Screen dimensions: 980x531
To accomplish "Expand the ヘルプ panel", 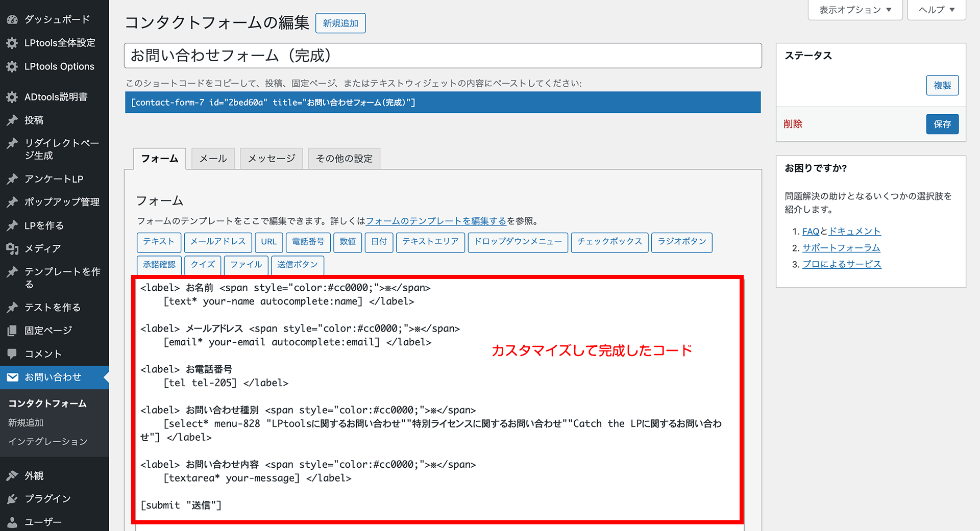I will pos(936,9).
